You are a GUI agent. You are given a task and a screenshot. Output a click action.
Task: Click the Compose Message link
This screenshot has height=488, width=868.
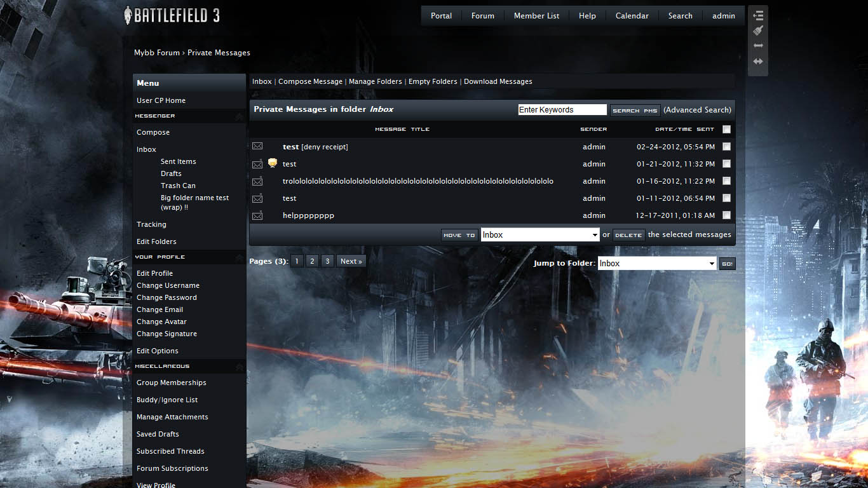tap(310, 81)
